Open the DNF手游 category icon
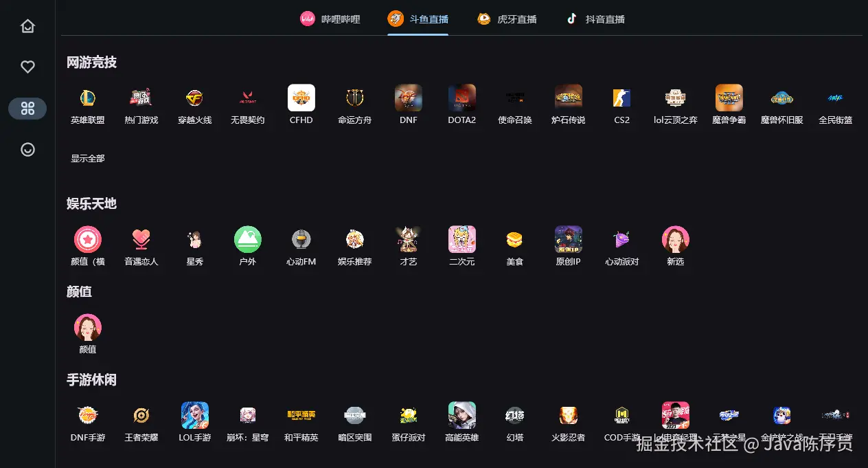The image size is (868, 468). click(x=88, y=415)
